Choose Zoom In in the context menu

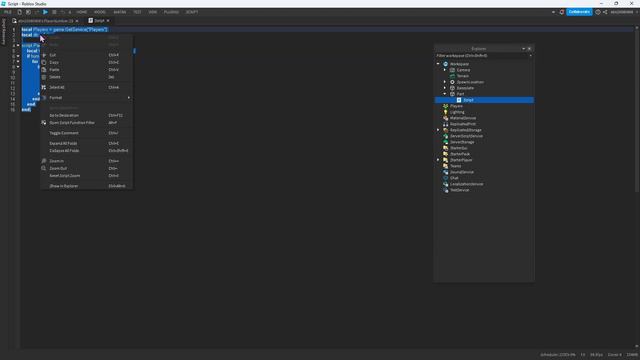(87, 161)
